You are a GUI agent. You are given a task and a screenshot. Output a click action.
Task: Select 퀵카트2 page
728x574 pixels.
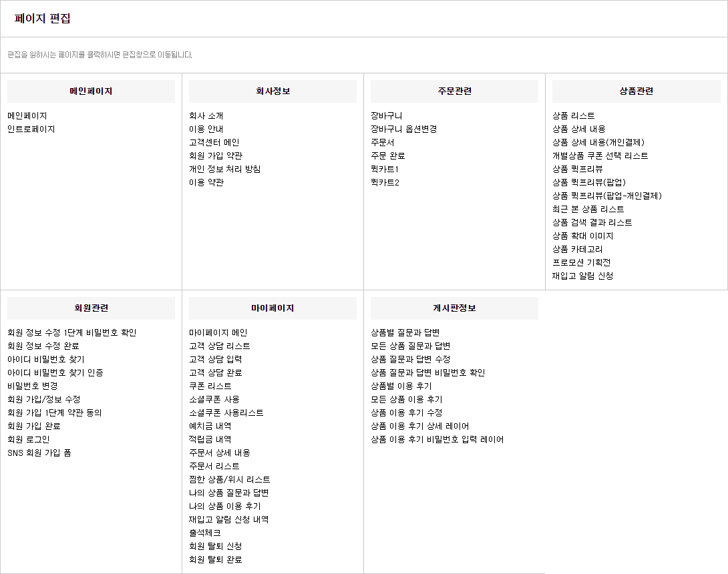coord(385,182)
